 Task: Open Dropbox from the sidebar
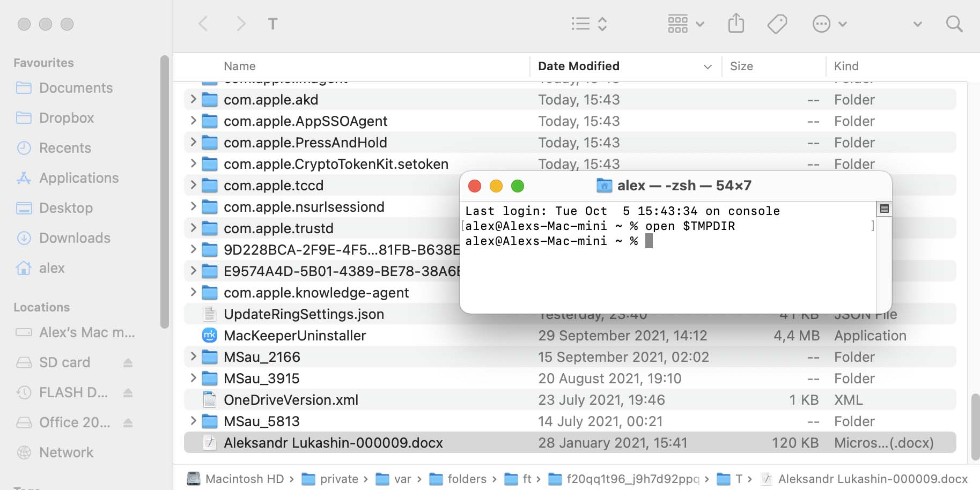click(x=66, y=117)
